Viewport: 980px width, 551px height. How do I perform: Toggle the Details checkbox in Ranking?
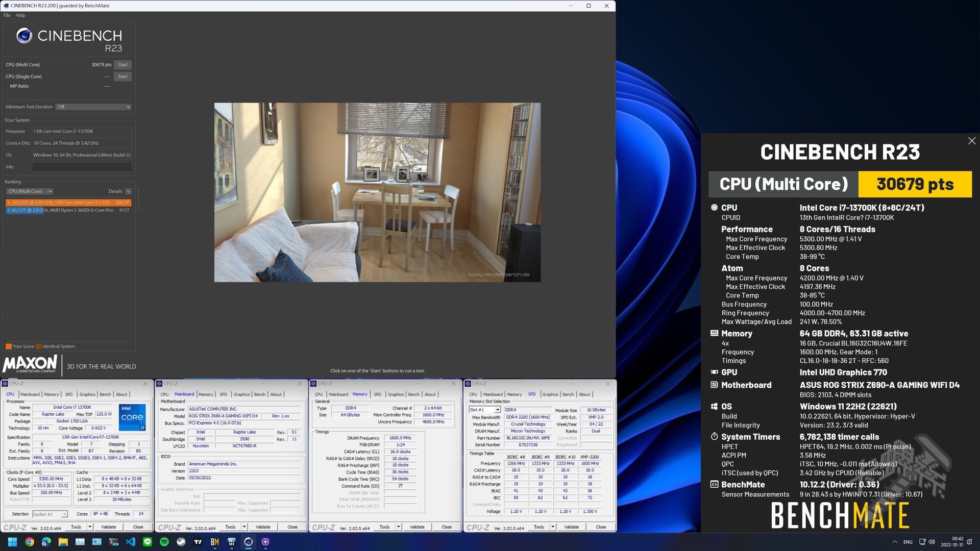pos(128,191)
